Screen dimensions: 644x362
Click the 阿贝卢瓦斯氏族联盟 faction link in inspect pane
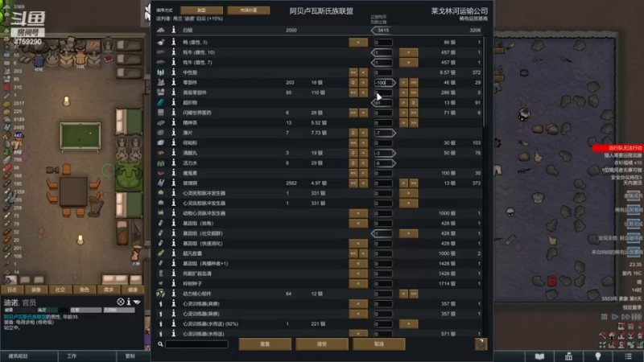coord(25,317)
